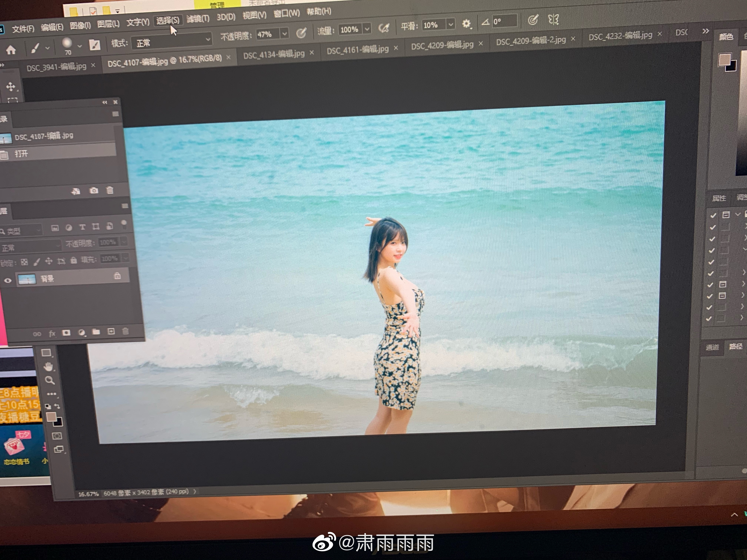The width and height of the screenshot is (747, 560).
Task: Create new snapshot camera icon
Action: pos(94,191)
